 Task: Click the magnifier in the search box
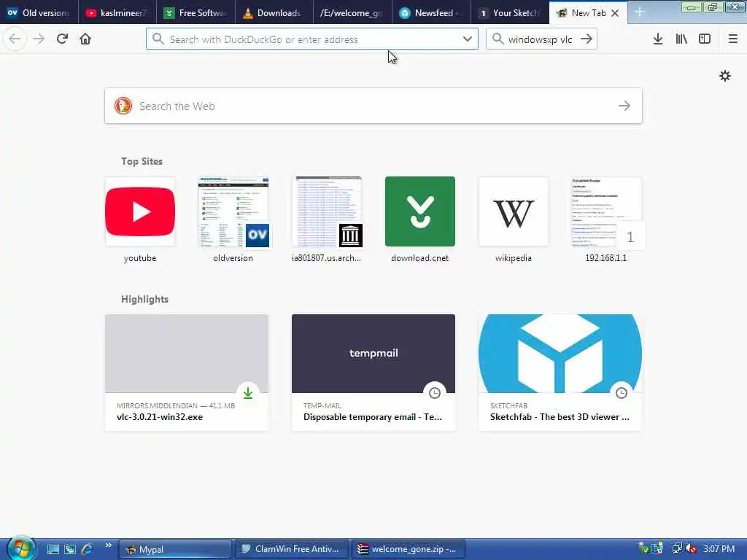pos(498,39)
